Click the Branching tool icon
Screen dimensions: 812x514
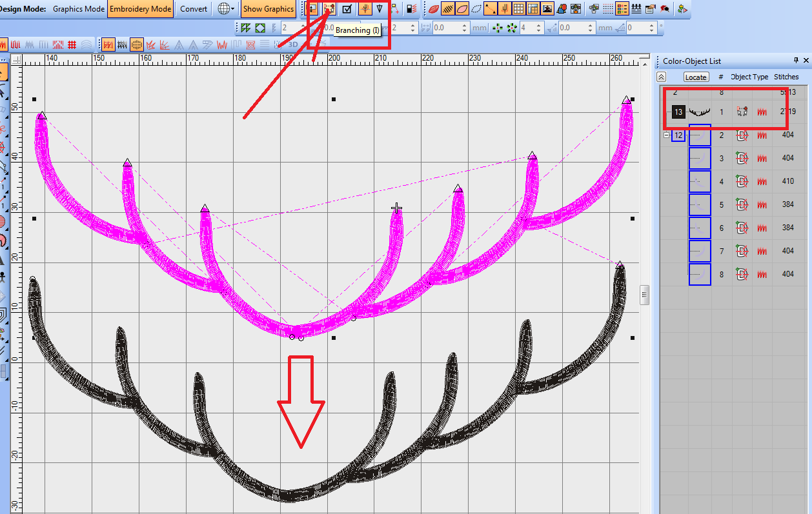329,9
